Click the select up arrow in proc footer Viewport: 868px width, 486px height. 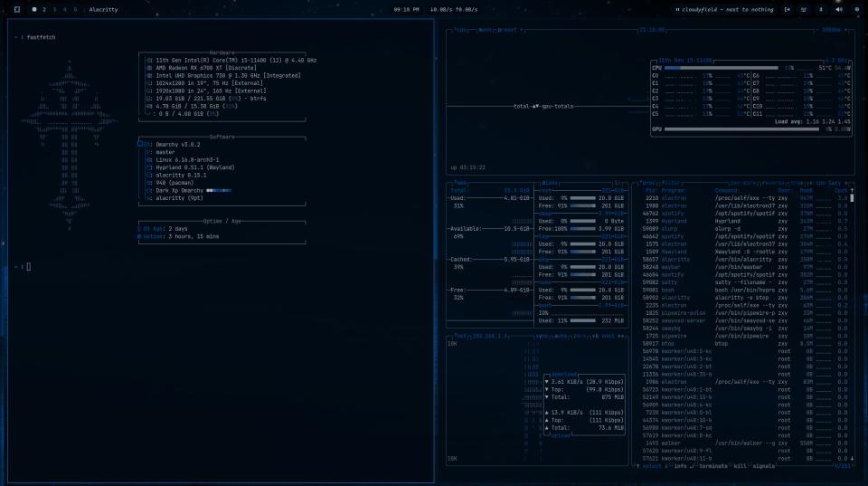[638, 466]
